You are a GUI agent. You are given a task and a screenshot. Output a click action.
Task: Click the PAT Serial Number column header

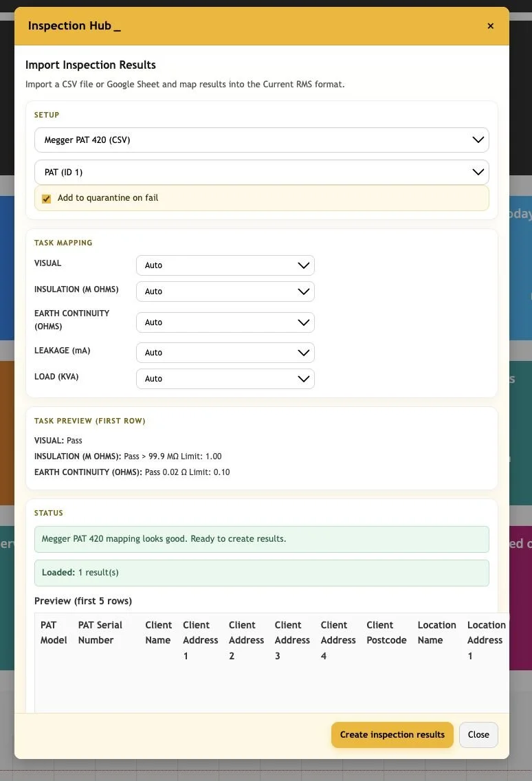tap(100, 632)
